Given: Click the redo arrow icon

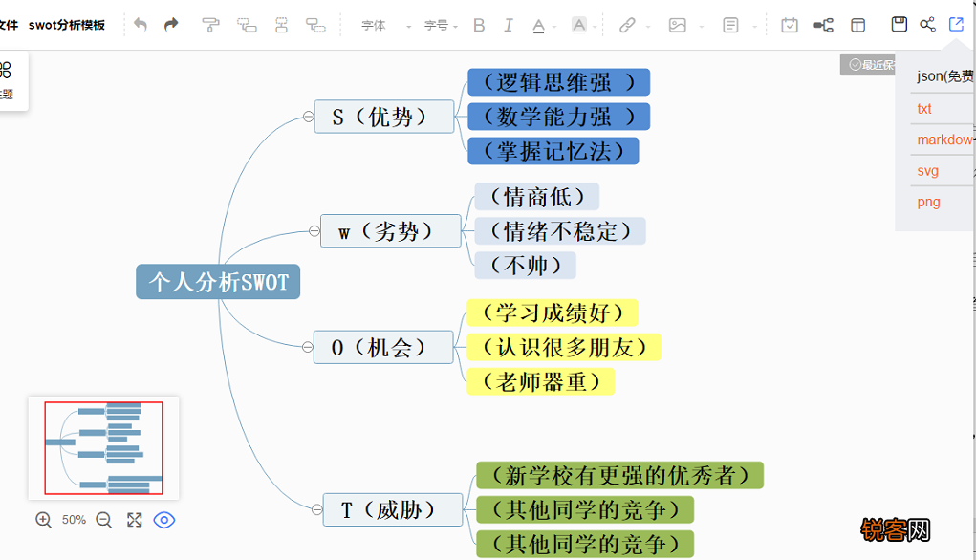Looking at the screenshot, I should point(171,25).
